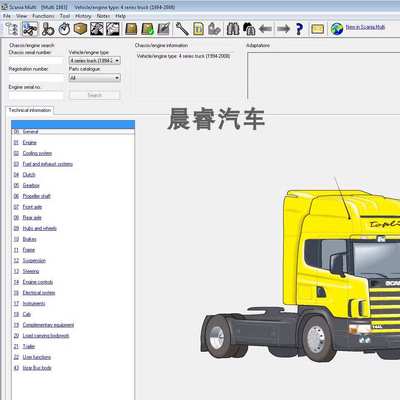The height and width of the screenshot is (400, 400).
Task: Open the Notes menu
Action: 103,16
